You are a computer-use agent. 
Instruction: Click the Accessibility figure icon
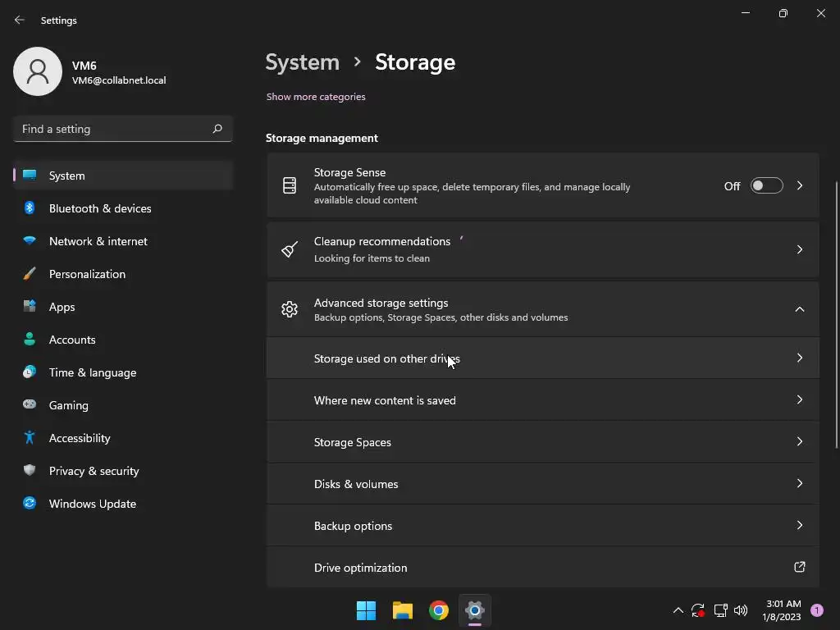click(30, 438)
